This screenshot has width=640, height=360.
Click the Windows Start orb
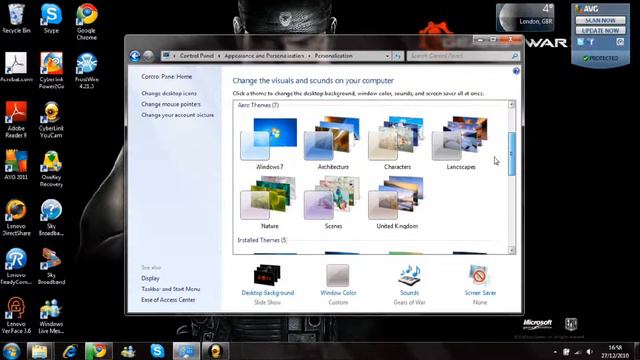[11, 351]
